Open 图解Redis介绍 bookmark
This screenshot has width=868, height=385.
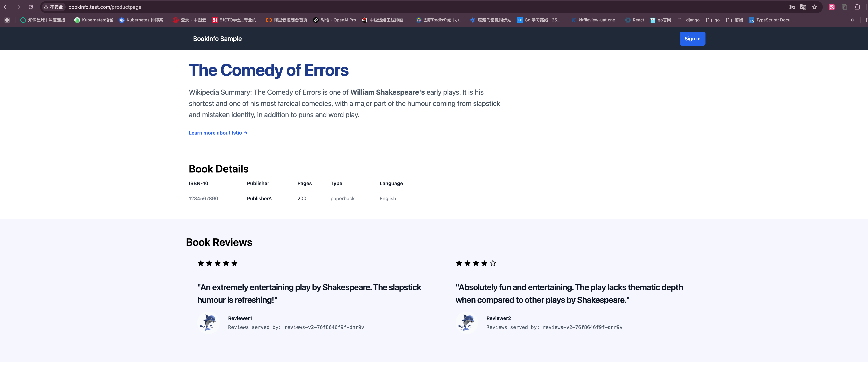[x=439, y=20]
